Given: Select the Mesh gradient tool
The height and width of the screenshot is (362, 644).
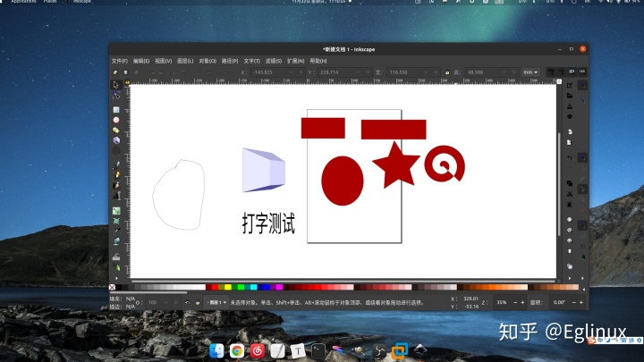Looking at the screenshot, I should tap(116, 222).
